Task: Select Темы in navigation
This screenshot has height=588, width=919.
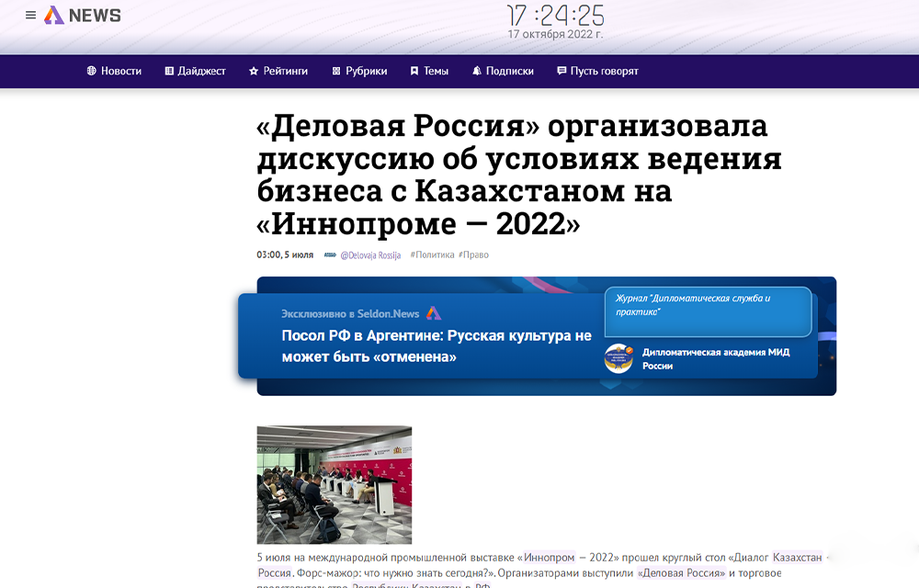Action: [x=429, y=71]
